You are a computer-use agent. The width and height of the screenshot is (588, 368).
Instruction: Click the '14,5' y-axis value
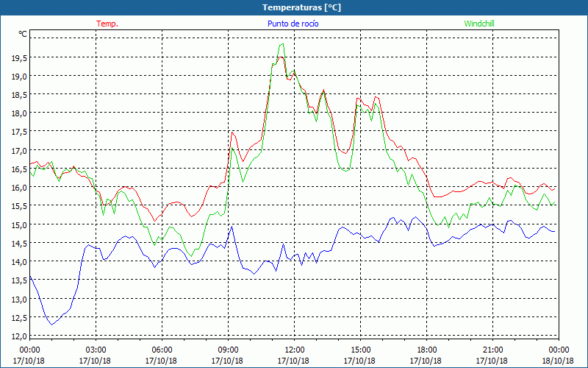click(x=19, y=244)
